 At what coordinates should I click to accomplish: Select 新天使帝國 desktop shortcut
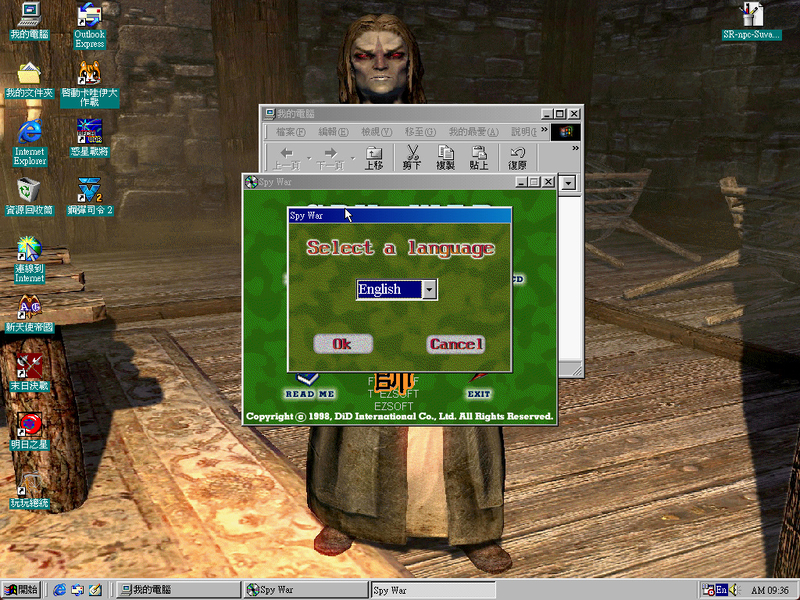click(29, 314)
